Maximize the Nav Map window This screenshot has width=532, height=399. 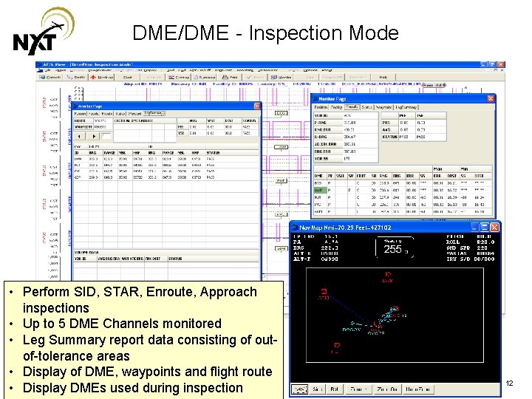[x=485, y=227]
